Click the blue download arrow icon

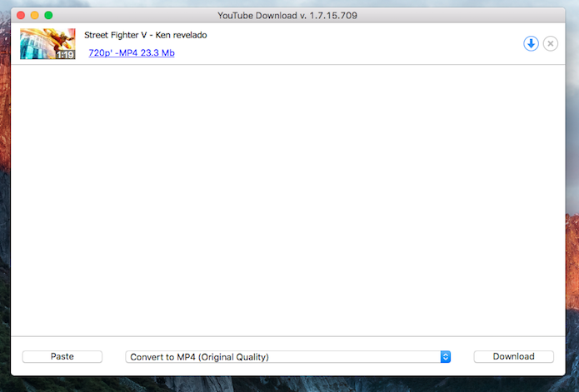click(x=531, y=43)
